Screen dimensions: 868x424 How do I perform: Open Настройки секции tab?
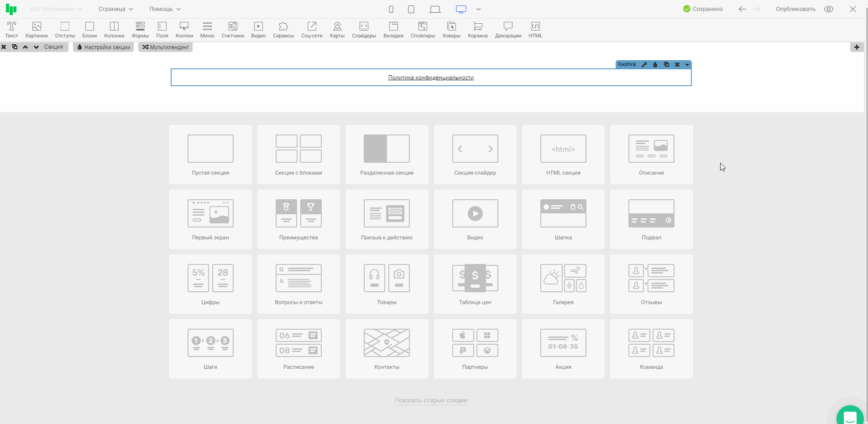tap(104, 47)
